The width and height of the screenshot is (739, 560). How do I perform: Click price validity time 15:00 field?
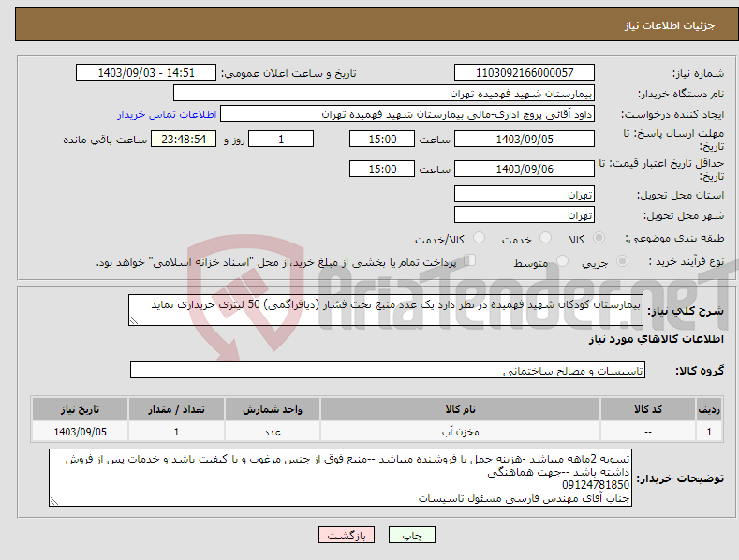382,169
